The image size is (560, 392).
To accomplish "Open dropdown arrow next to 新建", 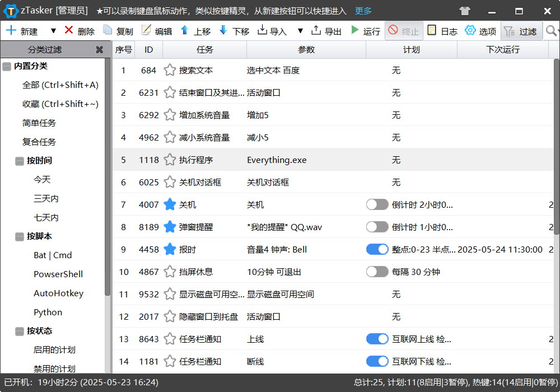I will click(54, 31).
